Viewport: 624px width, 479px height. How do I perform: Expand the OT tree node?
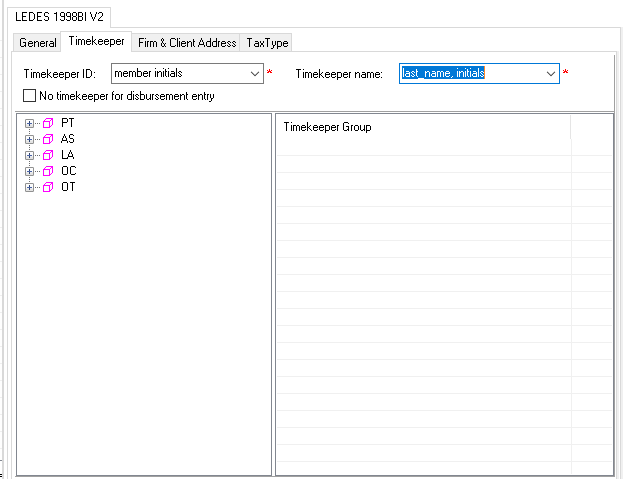[x=29, y=187]
